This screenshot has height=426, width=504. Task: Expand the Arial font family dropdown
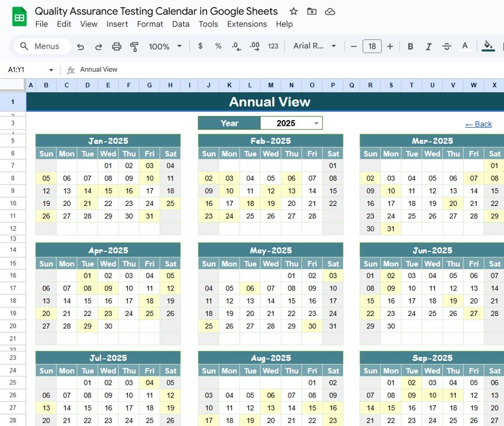coord(315,46)
